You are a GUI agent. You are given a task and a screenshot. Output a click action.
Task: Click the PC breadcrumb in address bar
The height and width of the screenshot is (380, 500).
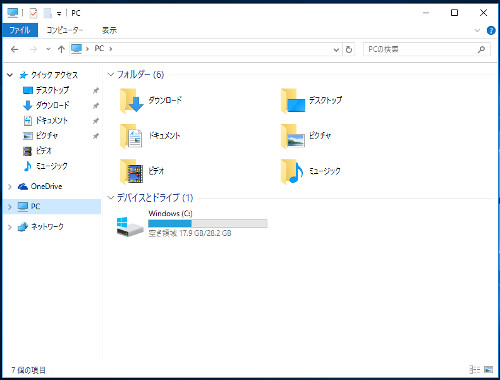[x=99, y=49]
